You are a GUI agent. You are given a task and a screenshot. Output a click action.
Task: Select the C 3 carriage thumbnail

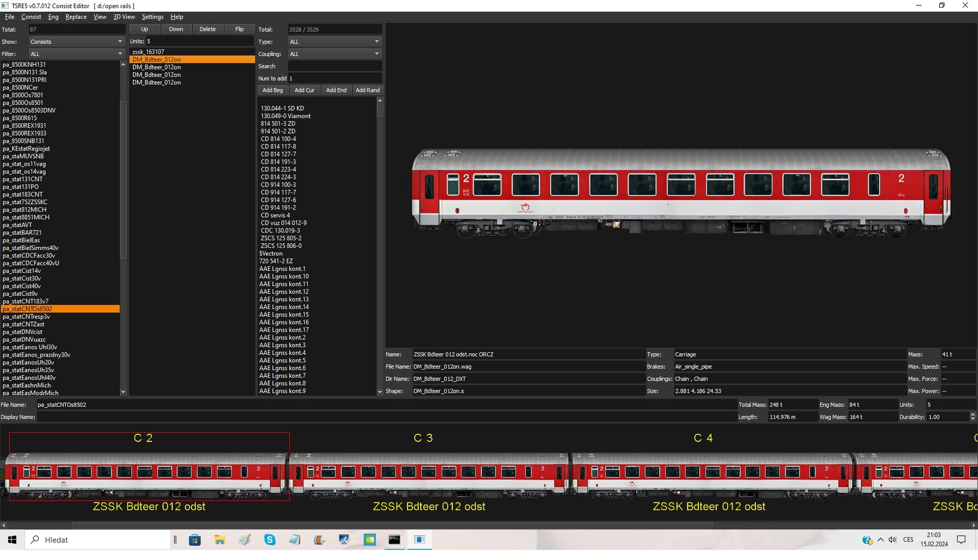(x=429, y=475)
